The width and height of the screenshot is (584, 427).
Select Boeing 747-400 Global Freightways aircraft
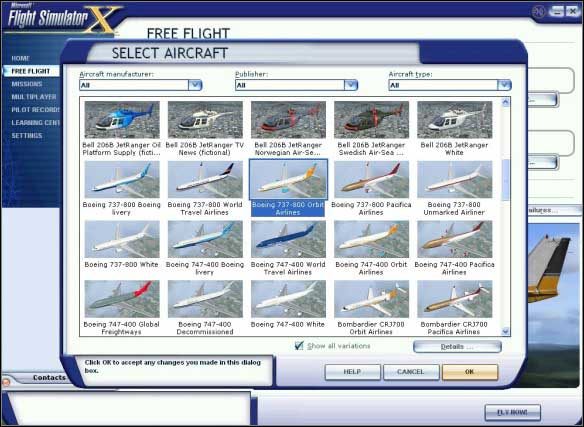122,299
